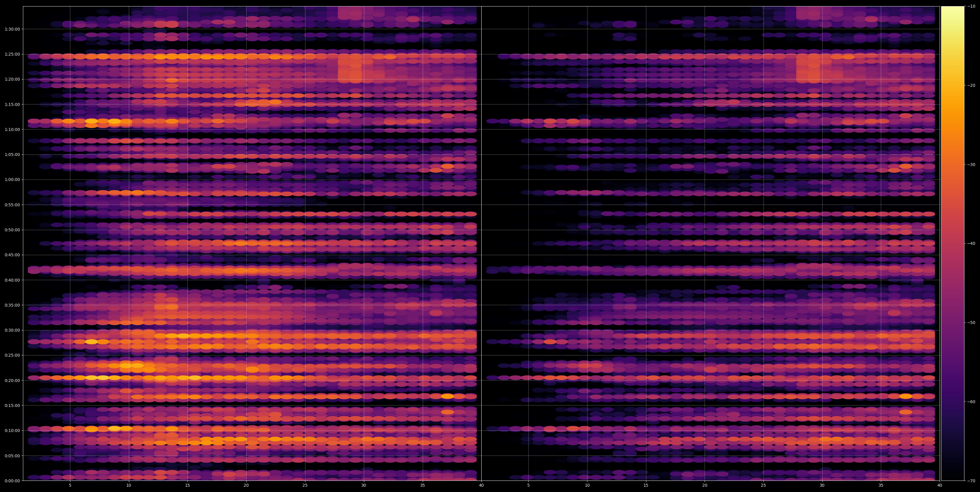The width and height of the screenshot is (980, 492).
Task: Pick the 1:05:00 tick label
Action: point(12,154)
